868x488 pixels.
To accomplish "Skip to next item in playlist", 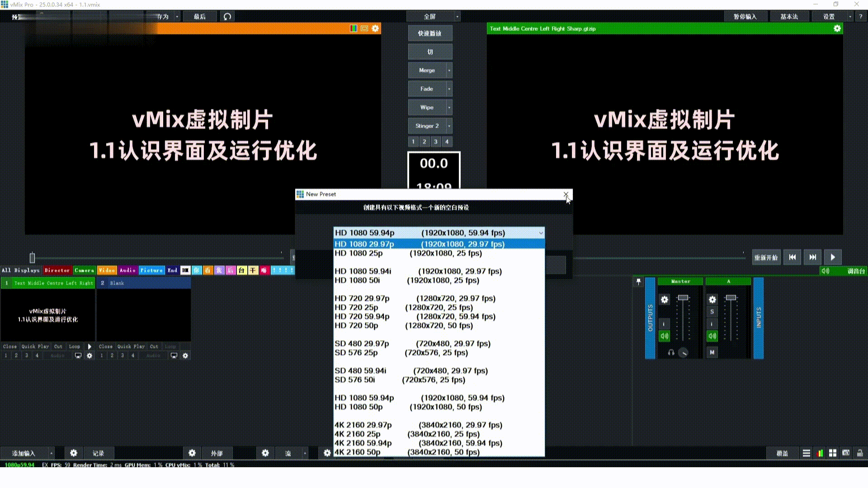I will pos(812,257).
